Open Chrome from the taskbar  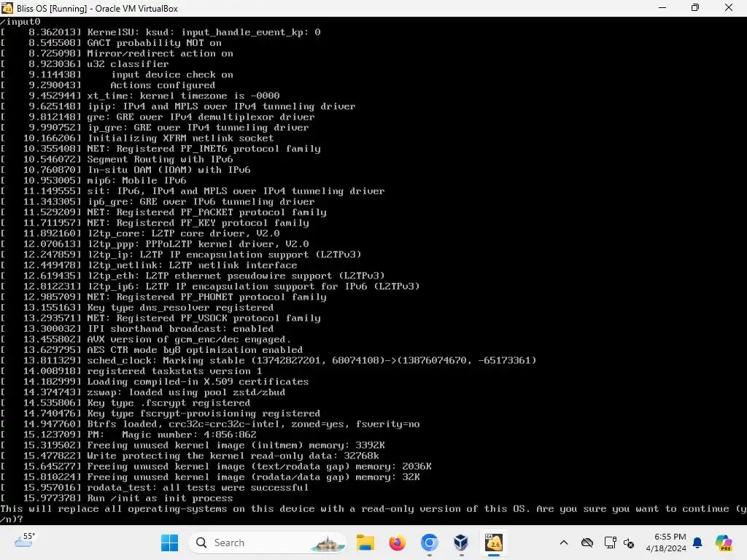coord(429,542)
